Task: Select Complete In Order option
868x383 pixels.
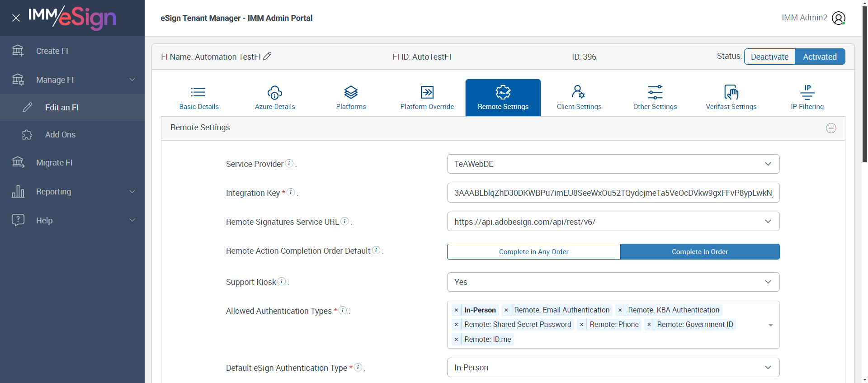Action: coord(699,252)
